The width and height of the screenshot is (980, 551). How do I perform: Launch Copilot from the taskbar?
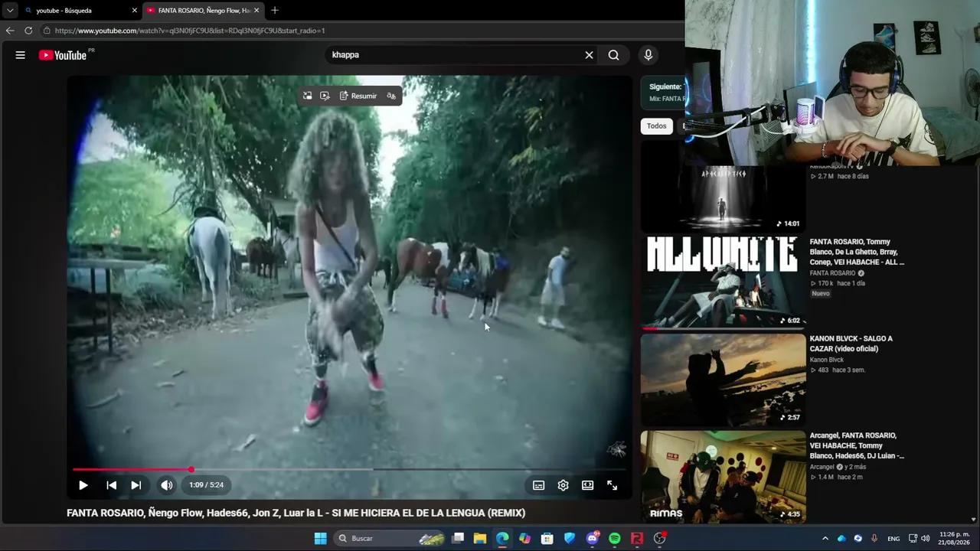pos(524,539)
